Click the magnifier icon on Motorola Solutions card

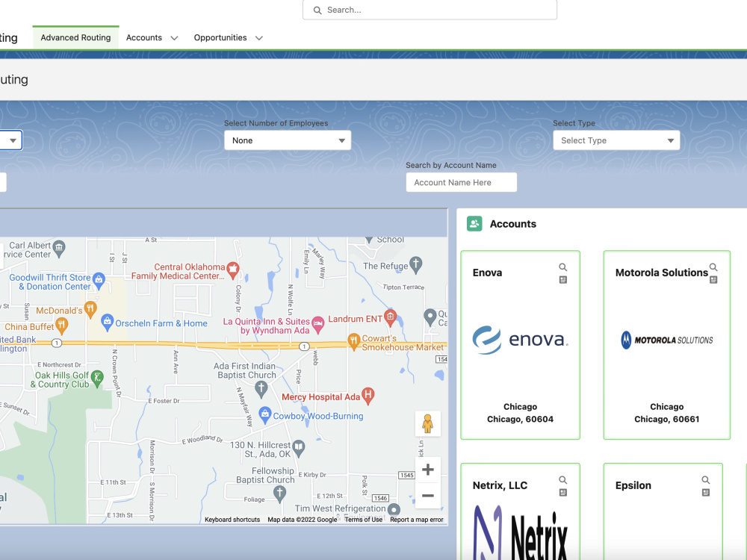[713, 267]
